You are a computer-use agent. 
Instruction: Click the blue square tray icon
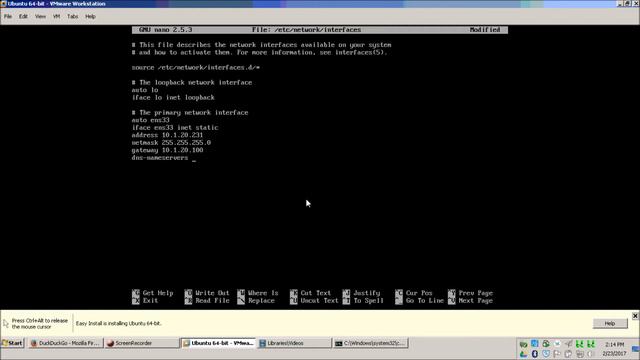(x=535, y=344)
